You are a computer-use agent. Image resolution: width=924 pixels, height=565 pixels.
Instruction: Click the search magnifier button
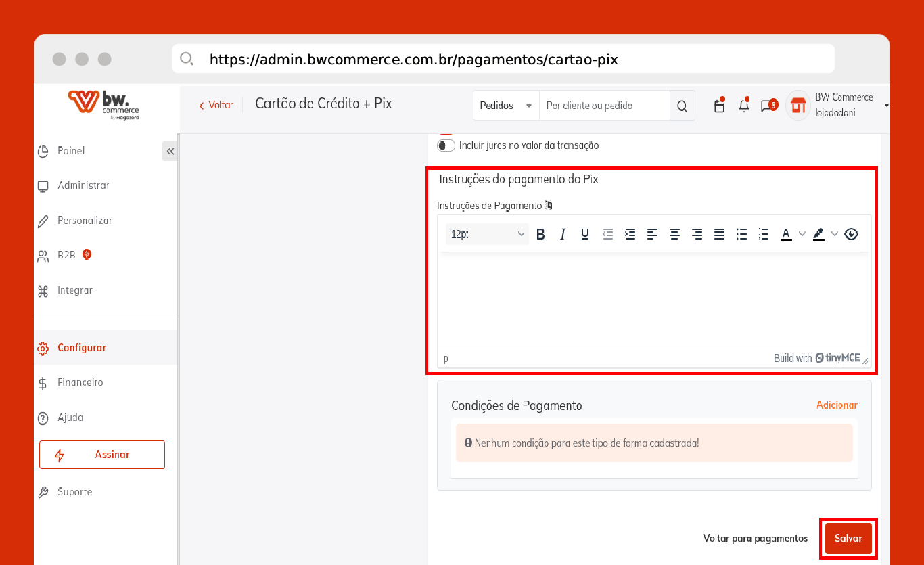coord(682,106)
